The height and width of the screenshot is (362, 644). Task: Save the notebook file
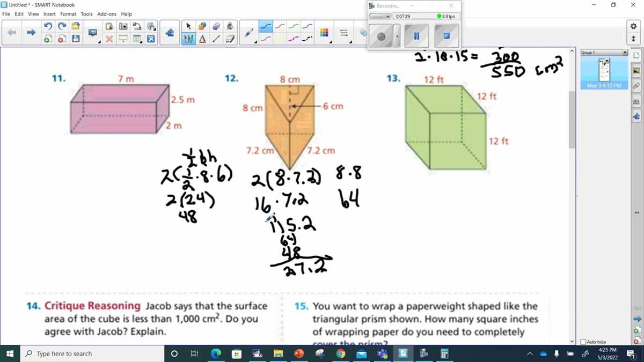[76, 39]
